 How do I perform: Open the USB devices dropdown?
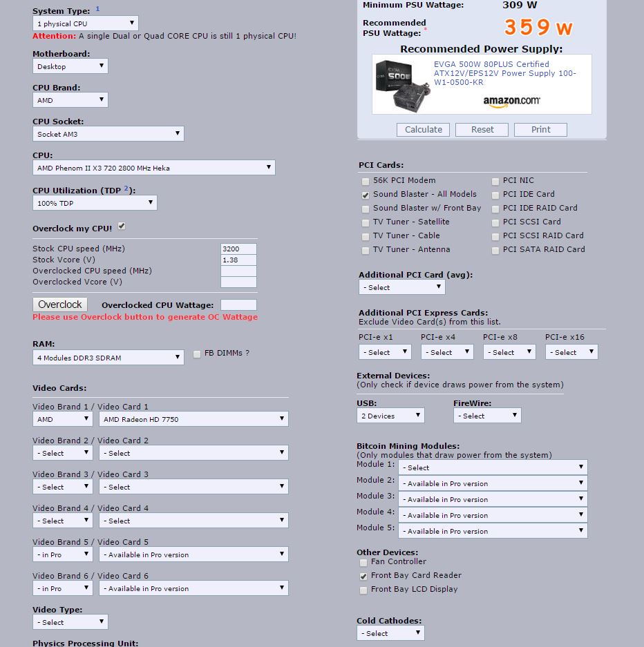(390, 416)
